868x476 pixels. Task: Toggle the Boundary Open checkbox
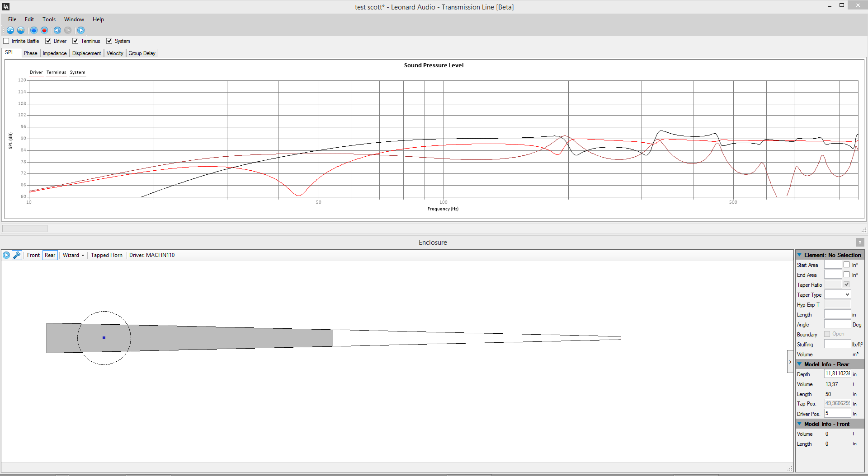[827, 334]
